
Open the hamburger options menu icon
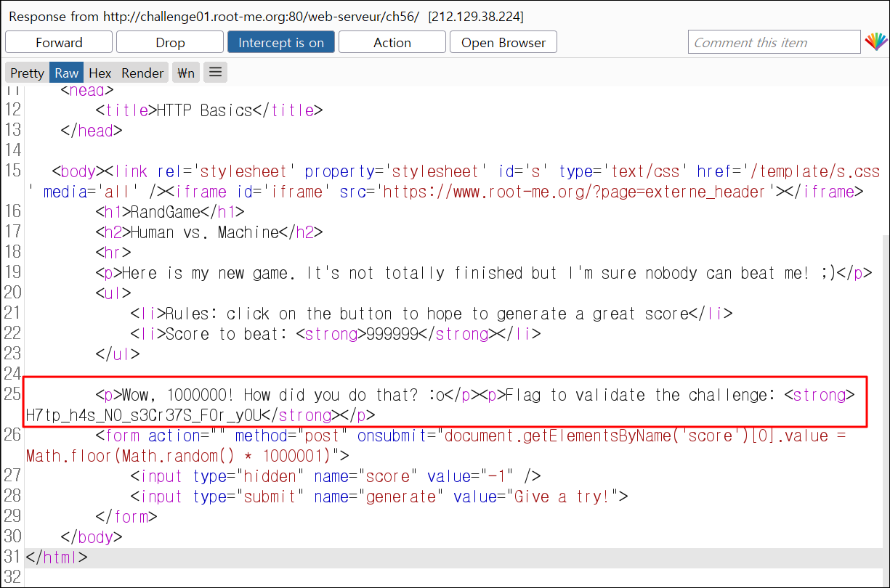click(216, 72)
